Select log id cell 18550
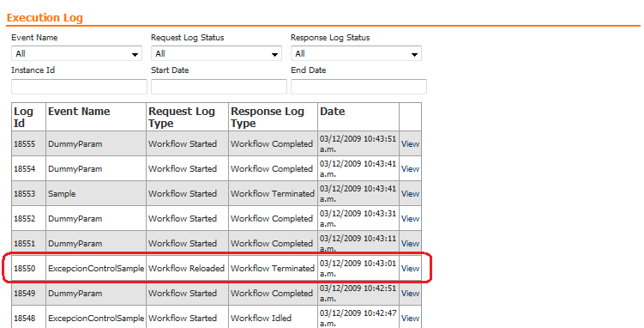This screenshot has width=644, height=328. point(28,269)
